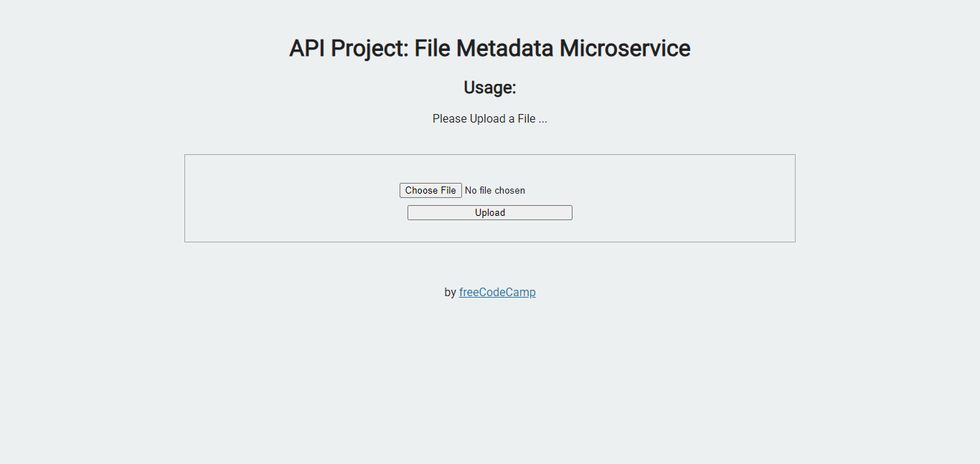Screen dimensions: 980x464
Task: Click the top border of the form box
Action: click(490, 154)
